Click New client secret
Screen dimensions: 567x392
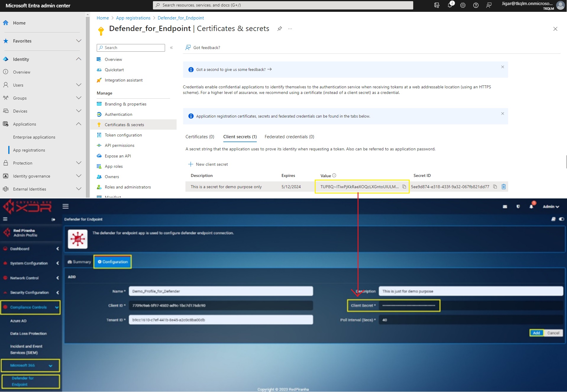tap(208, 164)
